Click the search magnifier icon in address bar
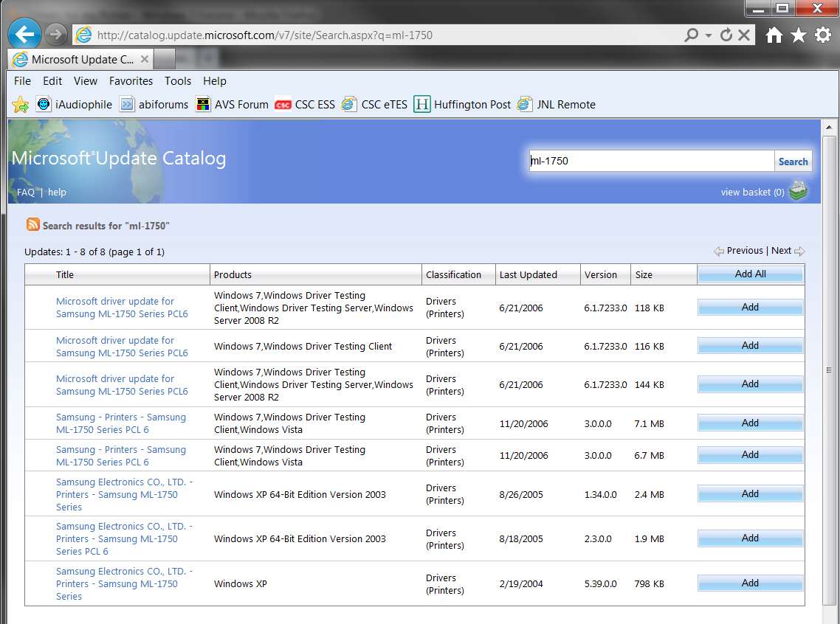This screenshot has height=624, width=840. (691, 35)
